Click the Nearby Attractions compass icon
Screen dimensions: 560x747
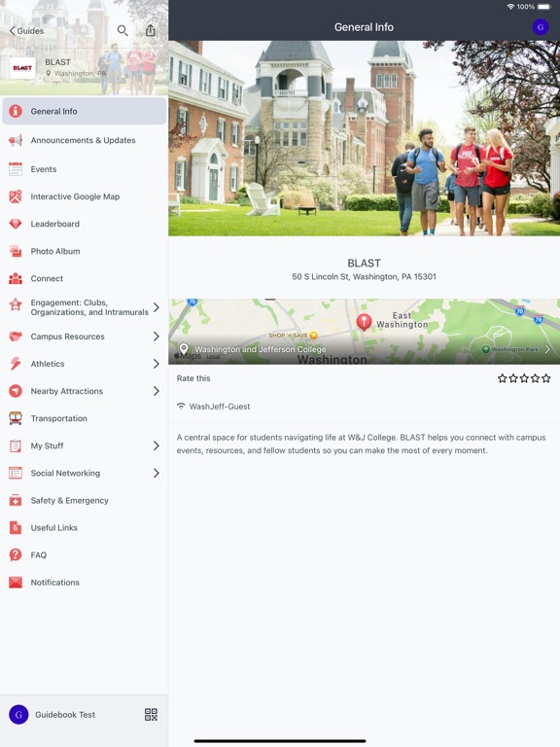[x=16, y=391]
